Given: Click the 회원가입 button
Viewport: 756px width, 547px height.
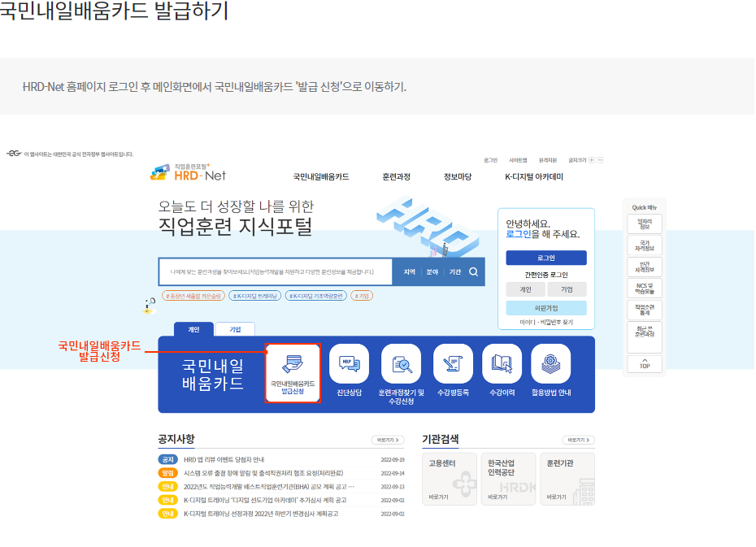Looking at the screenshot, I should [546, 308].
